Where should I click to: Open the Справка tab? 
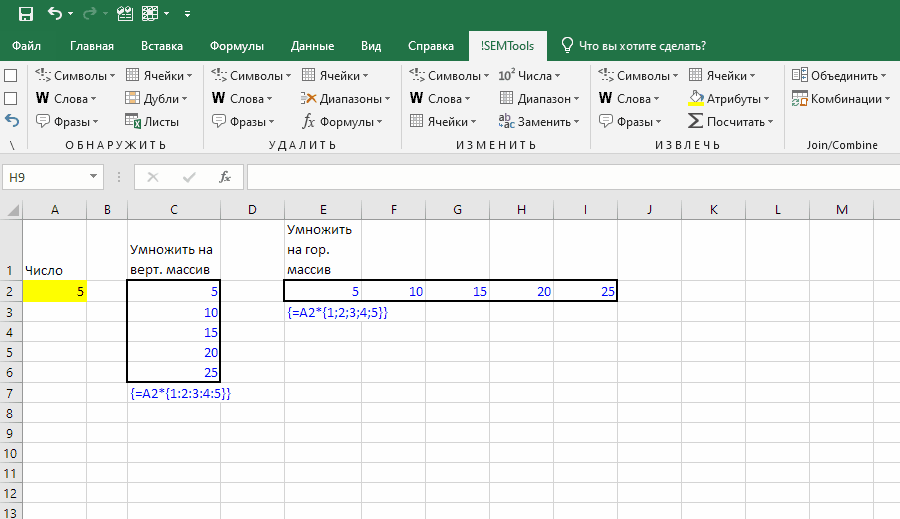430,46
